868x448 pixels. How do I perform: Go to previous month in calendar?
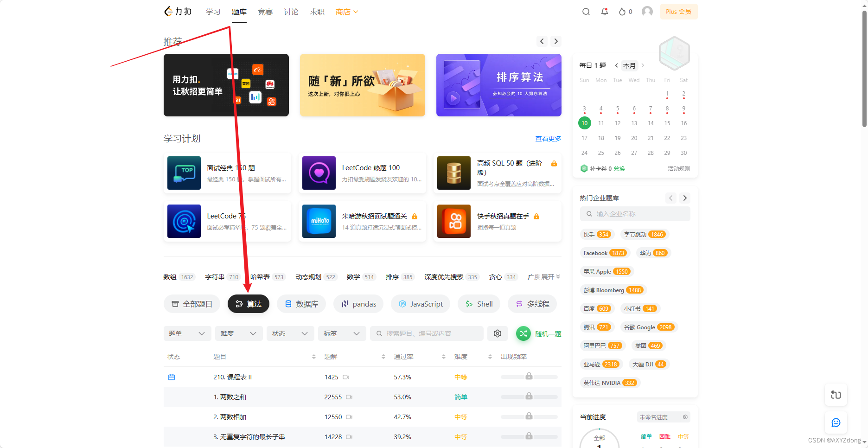coord(616,65)
